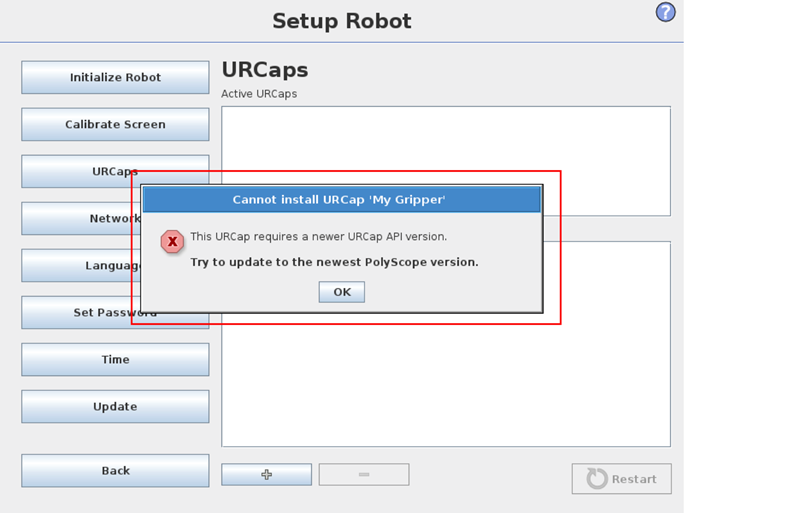Image resolution: width=800 pixels, height=513 pixels.
Task: Open the Time settings
Action: [x=115, y=359]
